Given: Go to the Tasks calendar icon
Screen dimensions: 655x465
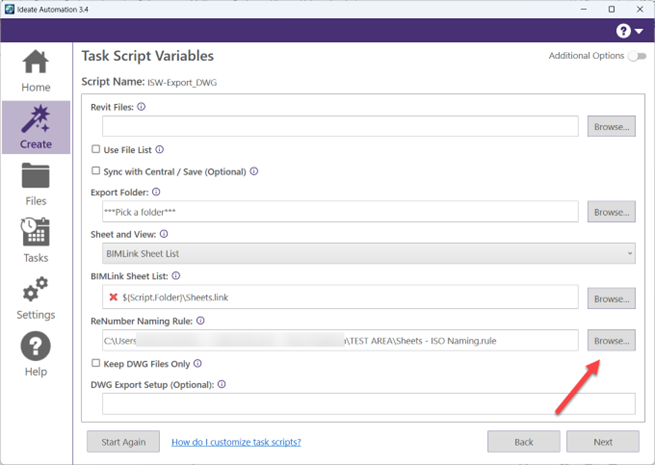Looking at the screenshot, I should click(x=35, y=241).
